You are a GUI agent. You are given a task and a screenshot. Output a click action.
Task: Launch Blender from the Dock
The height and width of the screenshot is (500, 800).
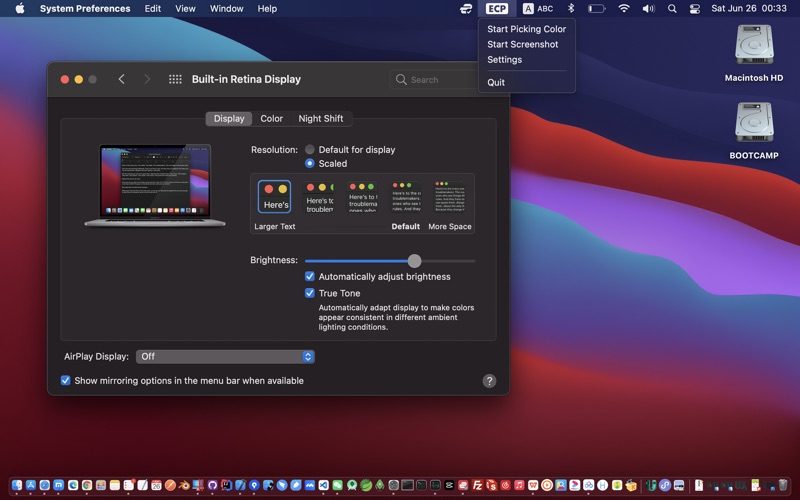184,485
